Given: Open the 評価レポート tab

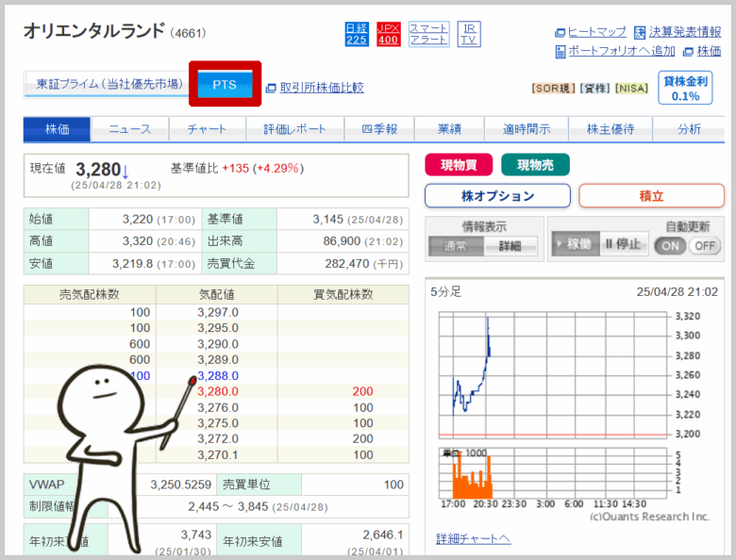Looking at the screenshot, I should click(294, 129).
